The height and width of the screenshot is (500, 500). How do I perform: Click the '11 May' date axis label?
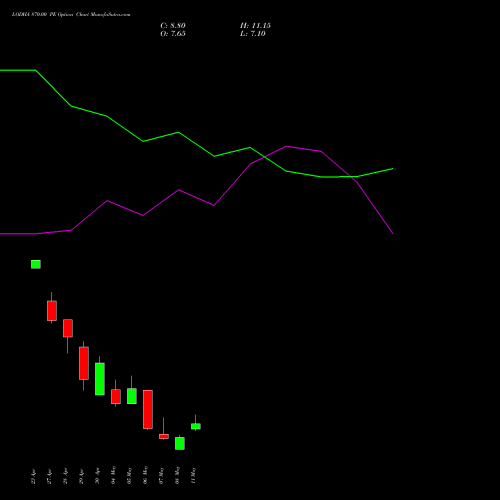click(x=193, y=475)
